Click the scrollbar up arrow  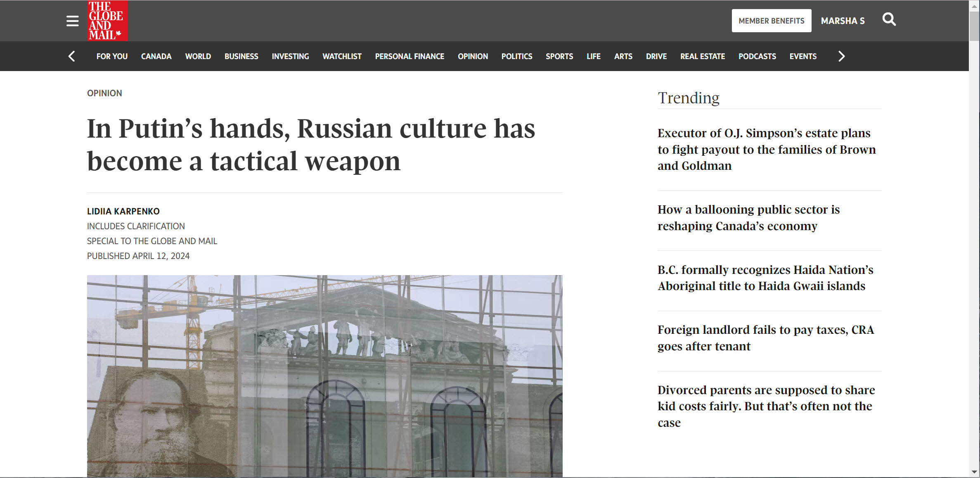tap(974, 6)
